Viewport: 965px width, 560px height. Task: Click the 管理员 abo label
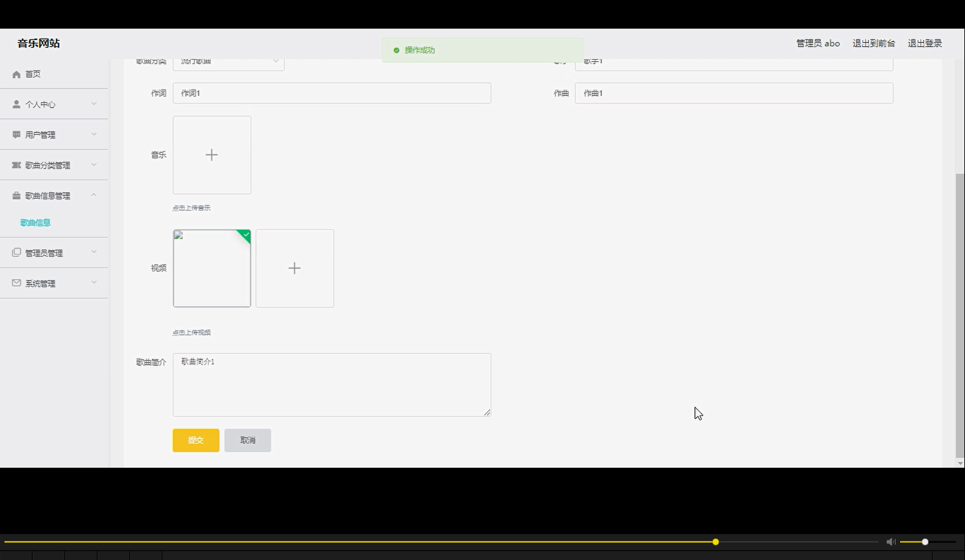[x=818, y=43]
